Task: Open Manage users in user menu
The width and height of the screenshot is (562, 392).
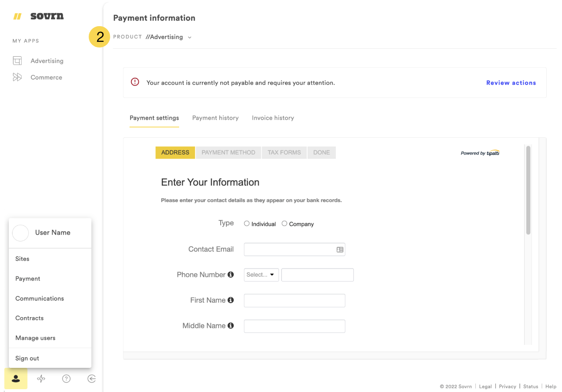Action: click(35, 338)
